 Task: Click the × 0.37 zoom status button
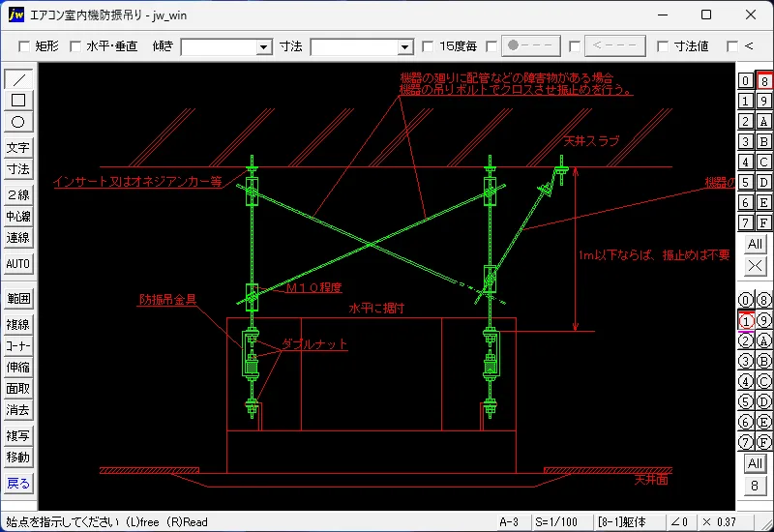tap(724, 522)
